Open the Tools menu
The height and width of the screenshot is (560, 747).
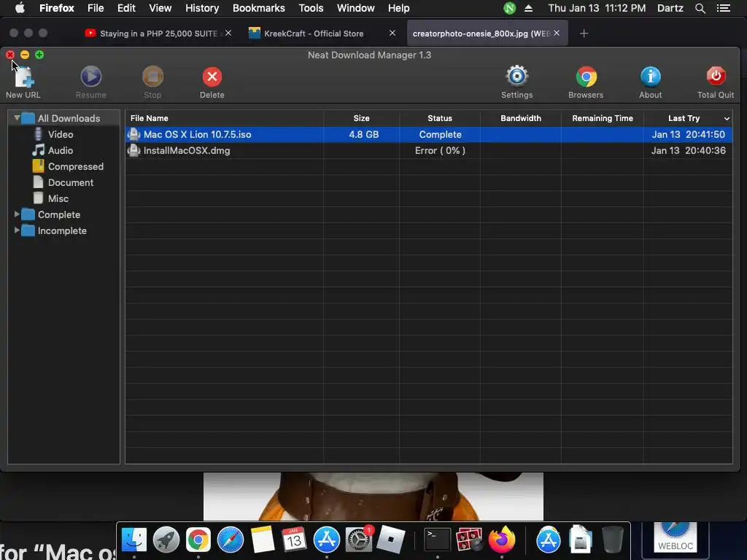(x=311, y=8)
